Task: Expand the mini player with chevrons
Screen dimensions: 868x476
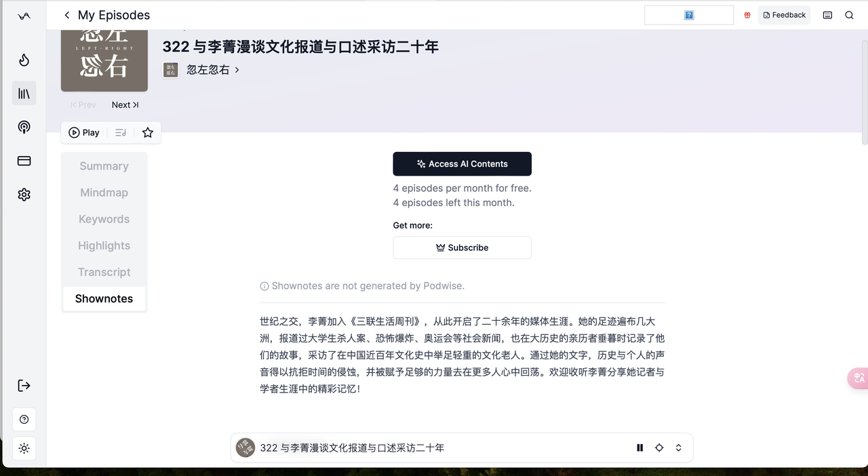Action: tap(678, 448)
